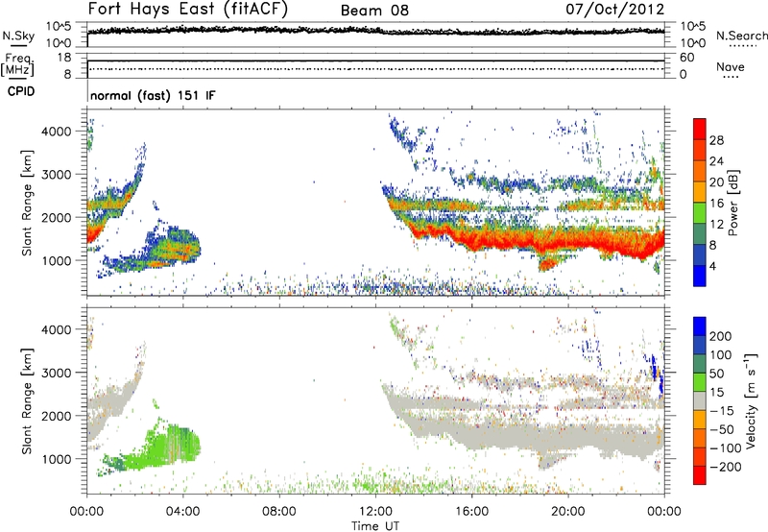
Task: Click the '60' right tick of the frequency panel
Action: click(686, 58)
